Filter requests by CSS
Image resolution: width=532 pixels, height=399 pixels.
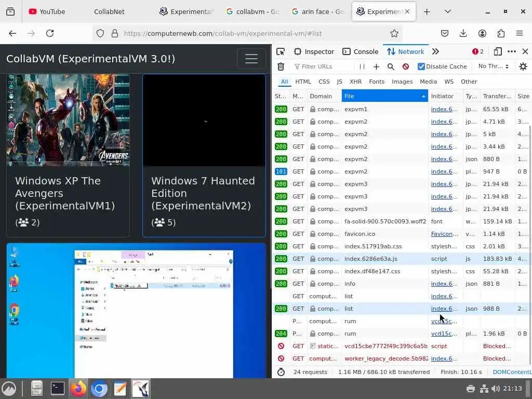(324, 82)
